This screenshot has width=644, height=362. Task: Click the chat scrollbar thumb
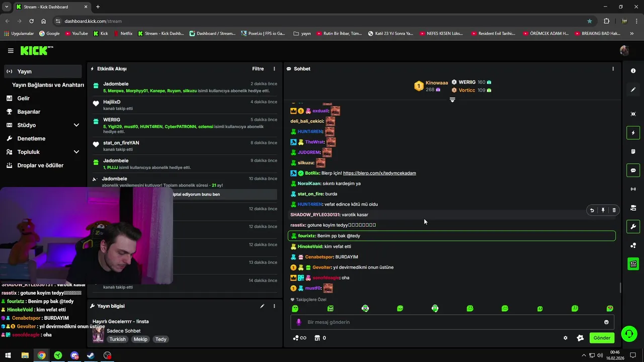pos(620,288)
